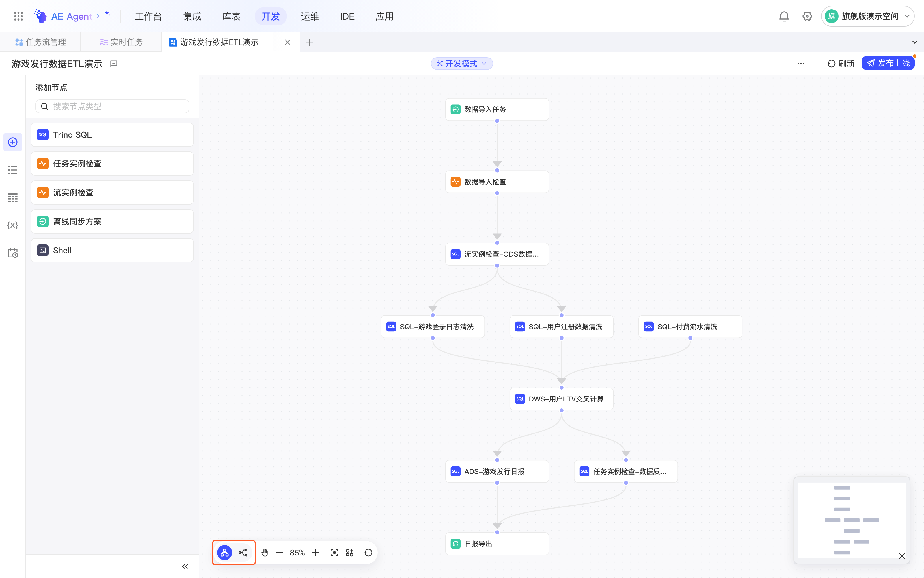The image size is (924, 578).
Task: Click the 刷新 refresh button
Action: coord(841,64)
